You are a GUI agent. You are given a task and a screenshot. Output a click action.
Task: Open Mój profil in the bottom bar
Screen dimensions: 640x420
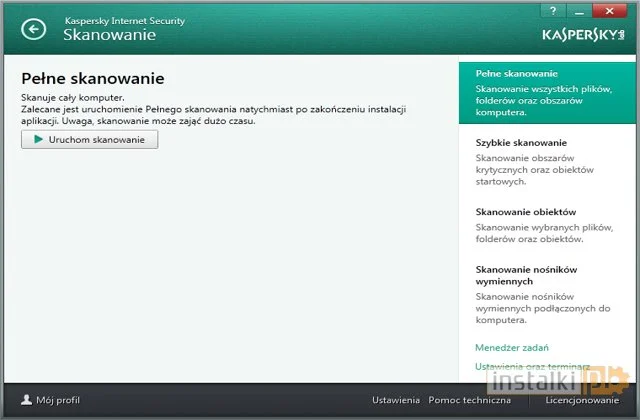57,400
